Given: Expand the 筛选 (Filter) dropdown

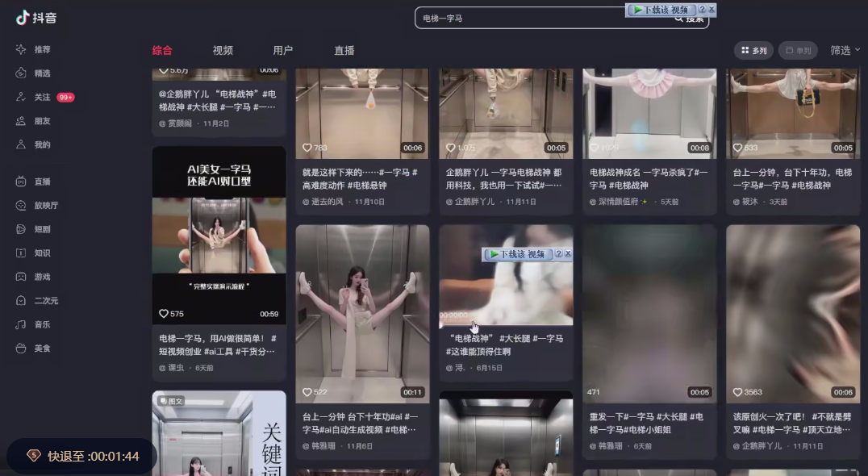Looking at the screenshot, I should click(x=844, y=49).
